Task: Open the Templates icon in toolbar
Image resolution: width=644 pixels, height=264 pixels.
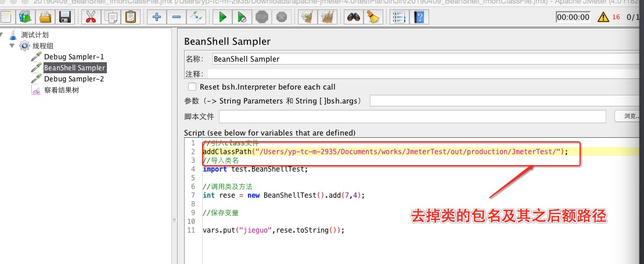Action: [x=26, y=17]
